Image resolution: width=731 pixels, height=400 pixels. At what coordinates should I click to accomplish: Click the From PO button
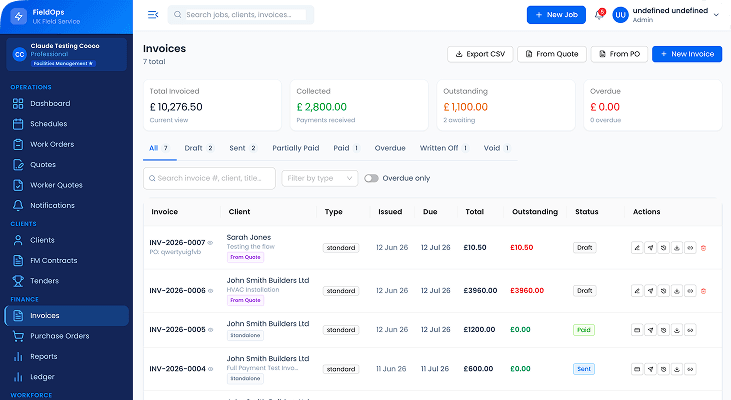619,54
